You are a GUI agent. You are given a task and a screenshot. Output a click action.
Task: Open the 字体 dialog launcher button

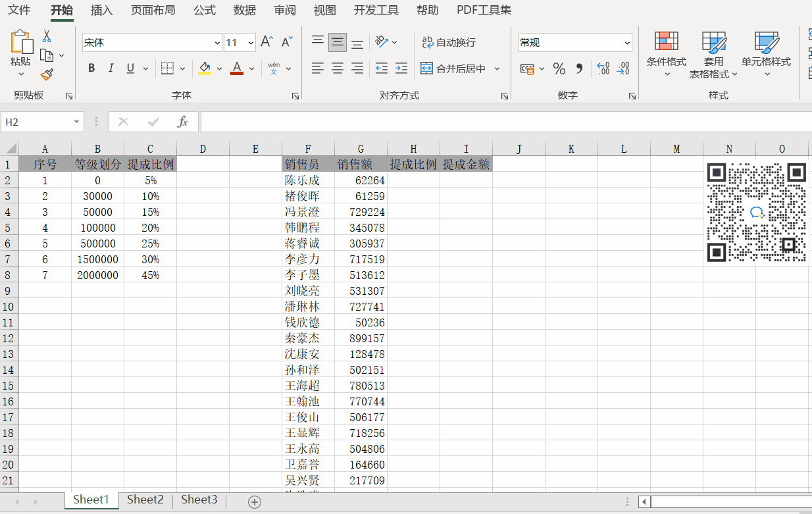pyautogui.click(x=295, y=95)
